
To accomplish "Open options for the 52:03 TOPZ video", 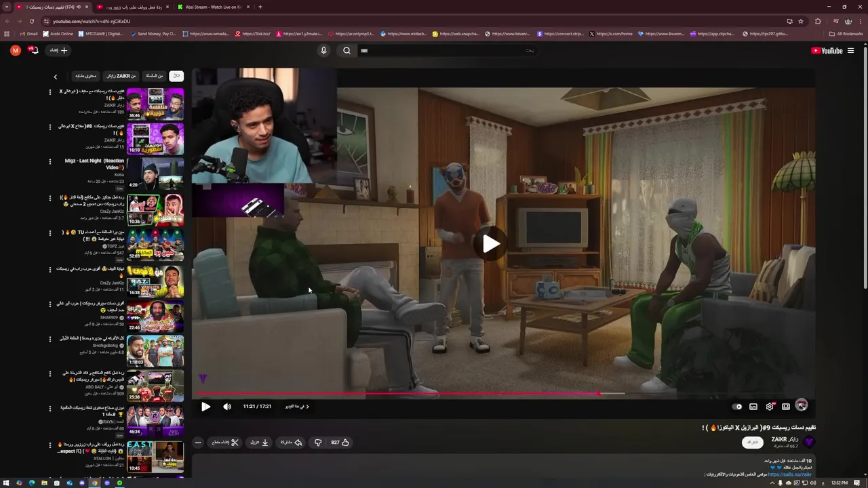I will coord(50,233).
